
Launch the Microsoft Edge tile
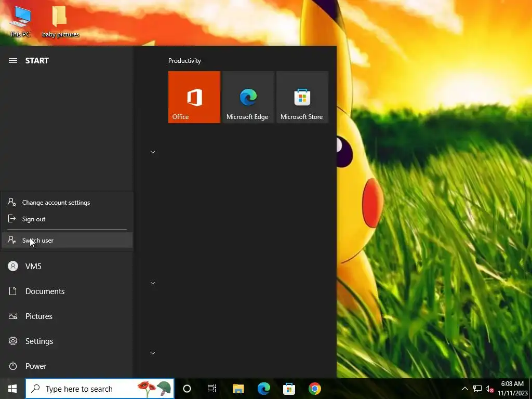tap(248, 97)
